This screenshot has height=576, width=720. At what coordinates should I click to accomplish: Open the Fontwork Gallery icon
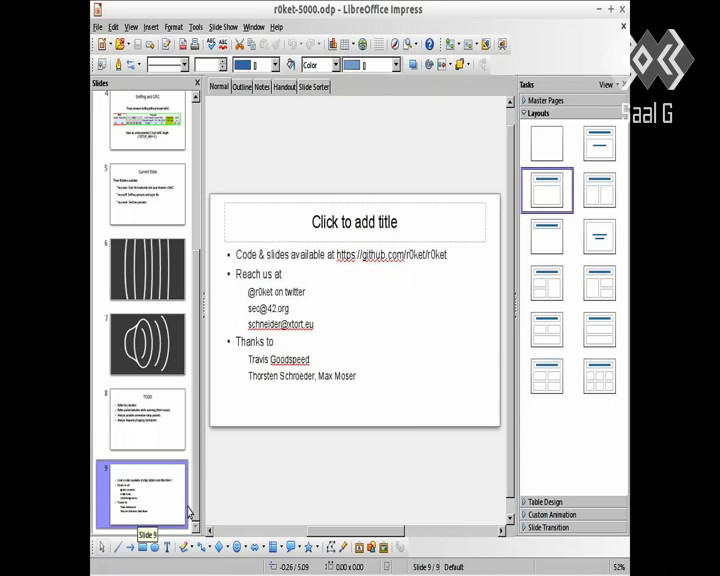pos(360,547)
